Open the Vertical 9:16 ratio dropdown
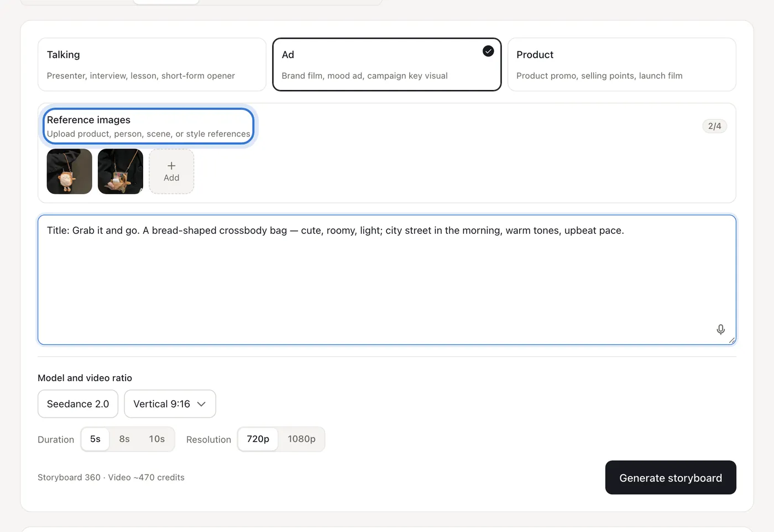 (170, 404)
